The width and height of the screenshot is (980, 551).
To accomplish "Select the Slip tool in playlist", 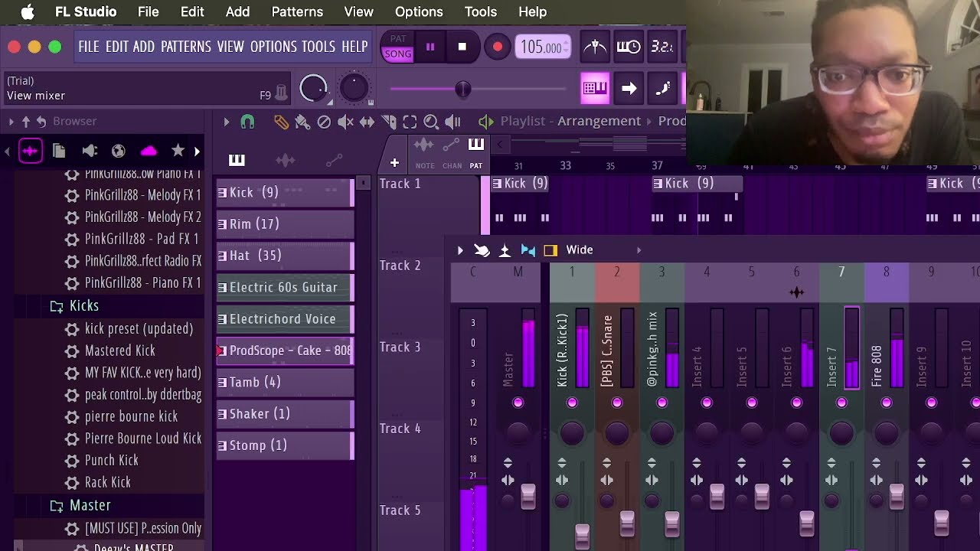I will pos(367,122).
